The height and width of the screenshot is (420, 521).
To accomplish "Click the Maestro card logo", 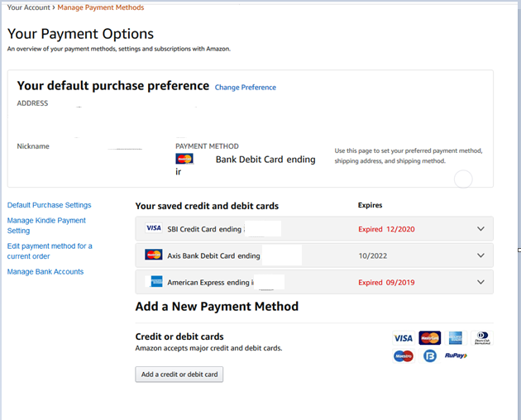I will click(x=403, y=356).
